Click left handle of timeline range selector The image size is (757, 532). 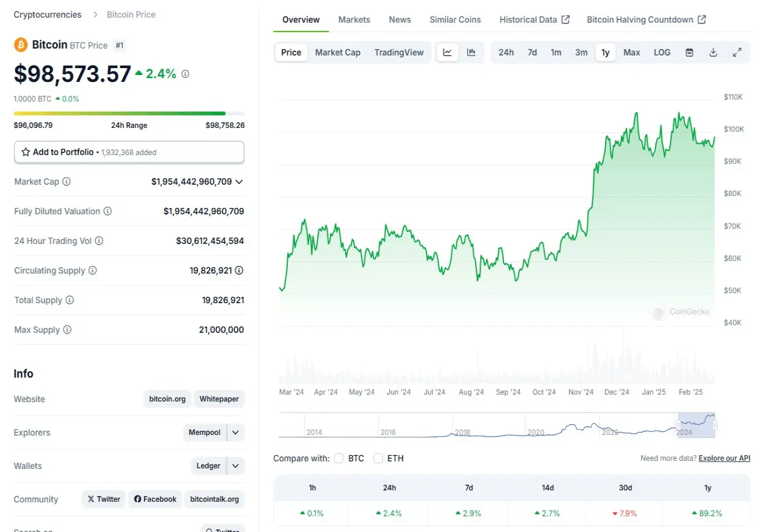tap(678, 425)
